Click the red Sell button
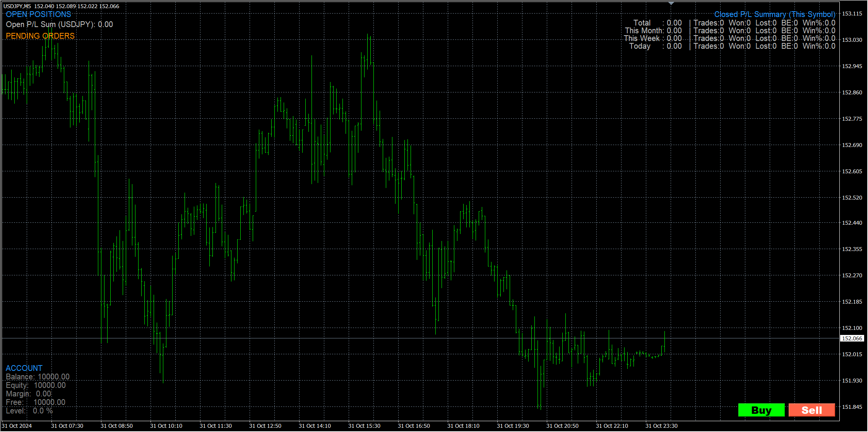 (812, 410)
